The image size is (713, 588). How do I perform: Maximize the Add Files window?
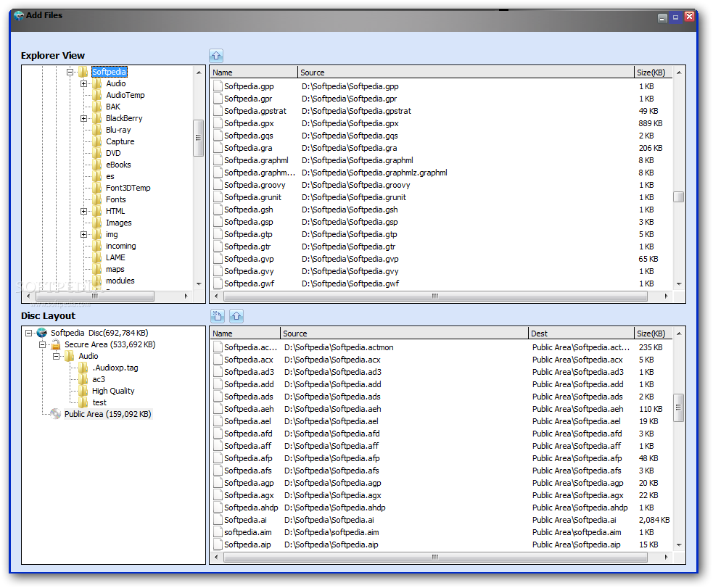pos(676,17)
